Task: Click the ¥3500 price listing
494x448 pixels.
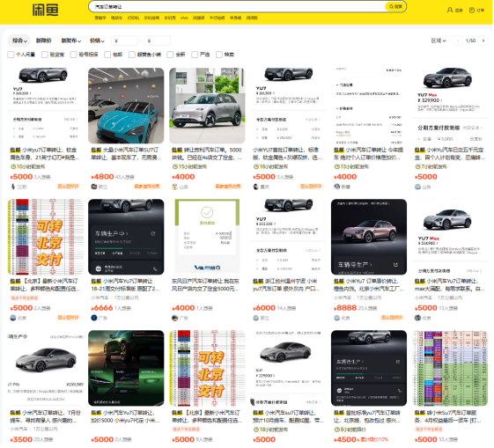Action: pos(21,439)
